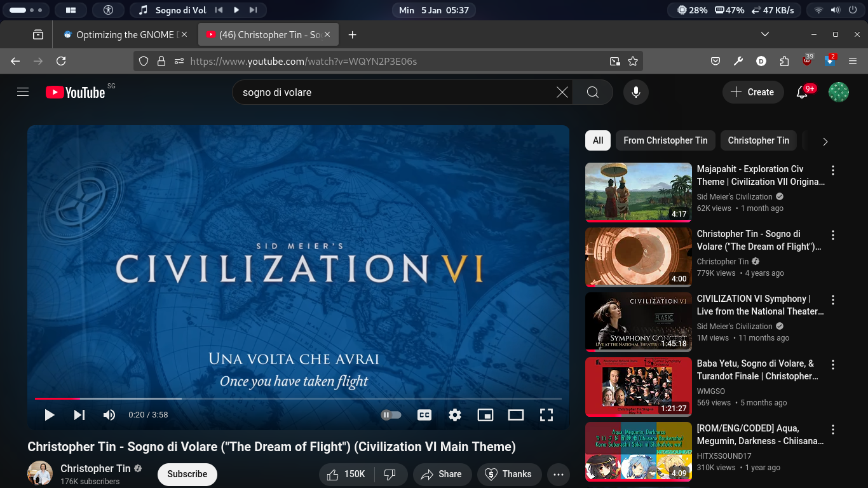This screenshot has width=868, height=488.
Task: Open the power menu in top bar
Action: click(853, 10)
